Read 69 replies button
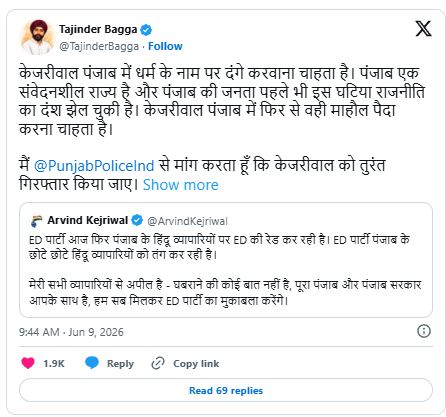Image resolution: width=446 pixels, height=417 pixels. (226, 390)
